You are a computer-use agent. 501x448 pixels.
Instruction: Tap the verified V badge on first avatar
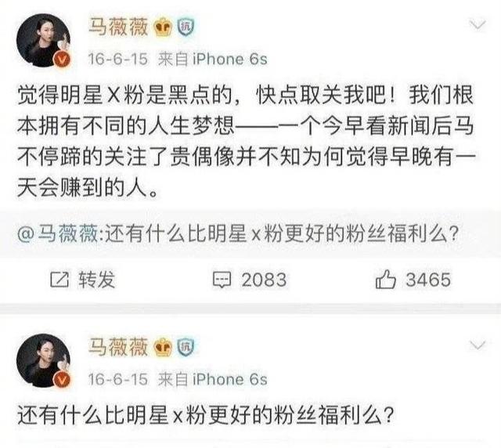coord(63,60)
